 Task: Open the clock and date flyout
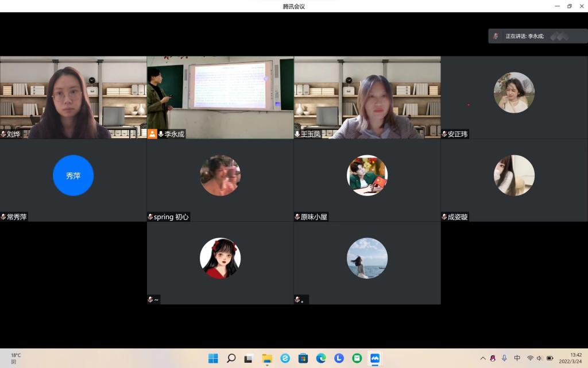click(x=575, y=358)
